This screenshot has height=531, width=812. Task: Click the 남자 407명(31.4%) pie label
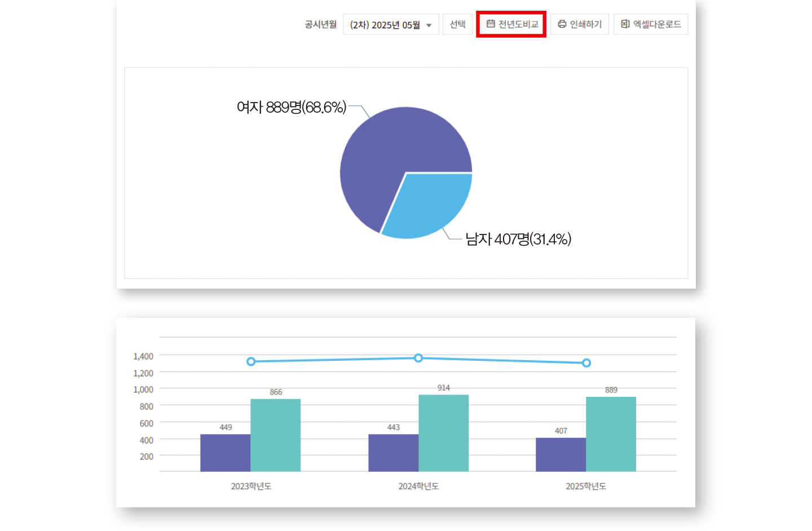(x=518, y=240)
